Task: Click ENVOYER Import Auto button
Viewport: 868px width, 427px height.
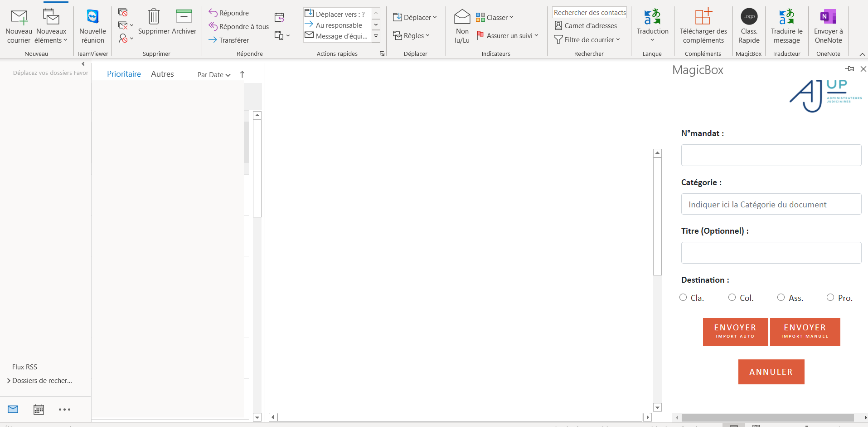Action: [735, 332]
